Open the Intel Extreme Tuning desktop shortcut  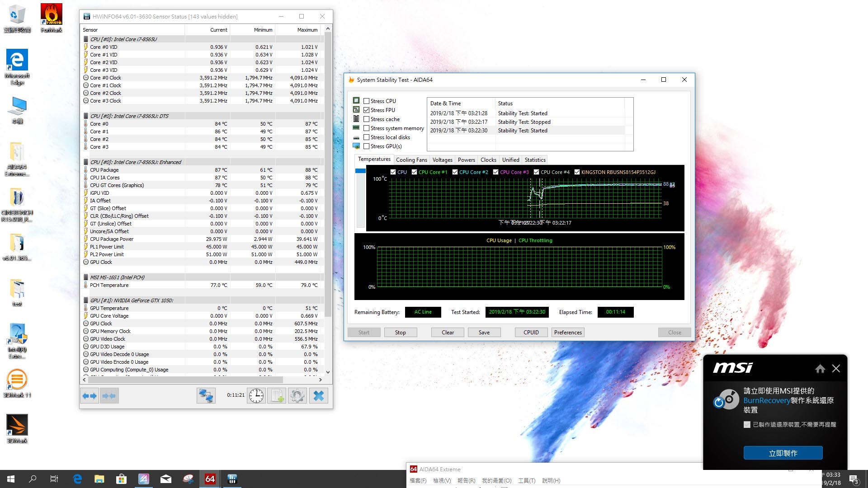pos(17,341)
